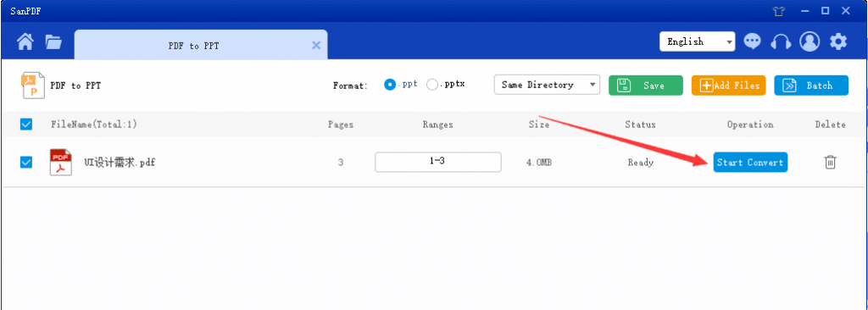The image size is (868, 310).
Task: Click the Batch button
Action: (811, 86)
